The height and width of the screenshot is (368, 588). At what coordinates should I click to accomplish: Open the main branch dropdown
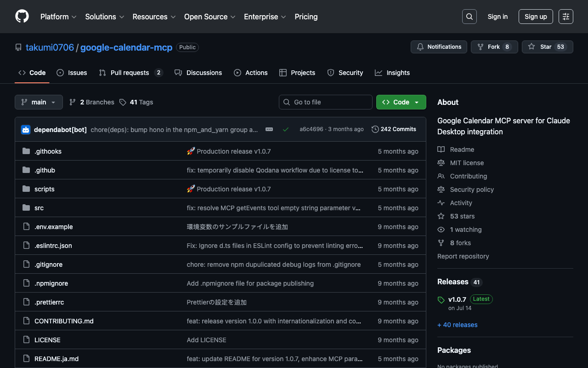39,102
